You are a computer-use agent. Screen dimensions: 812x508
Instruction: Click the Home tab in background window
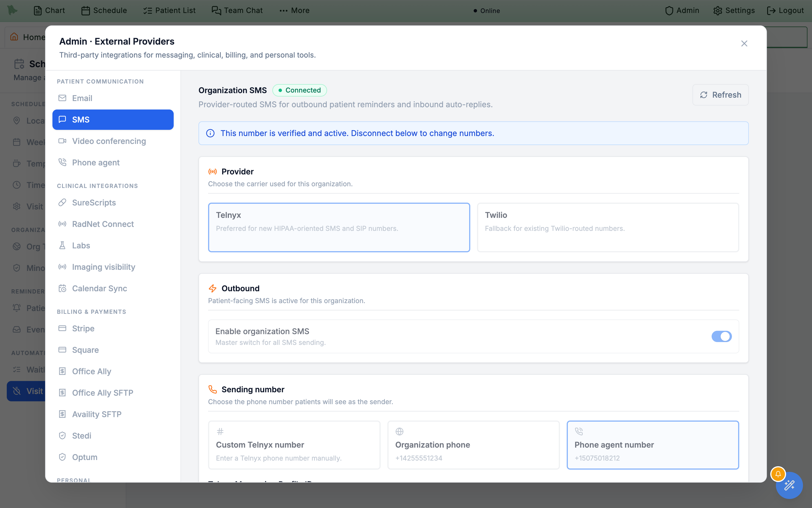pos(28,37)
